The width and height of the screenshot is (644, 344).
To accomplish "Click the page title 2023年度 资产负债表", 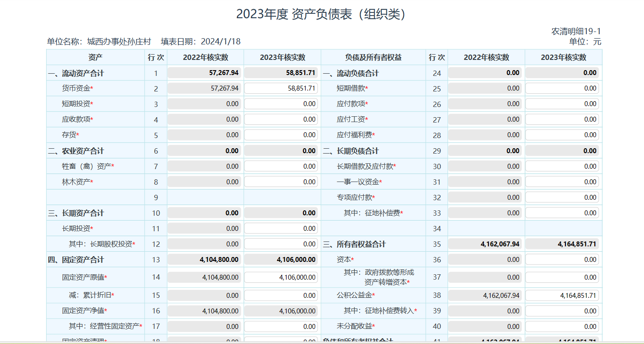I will click(322, 14).
